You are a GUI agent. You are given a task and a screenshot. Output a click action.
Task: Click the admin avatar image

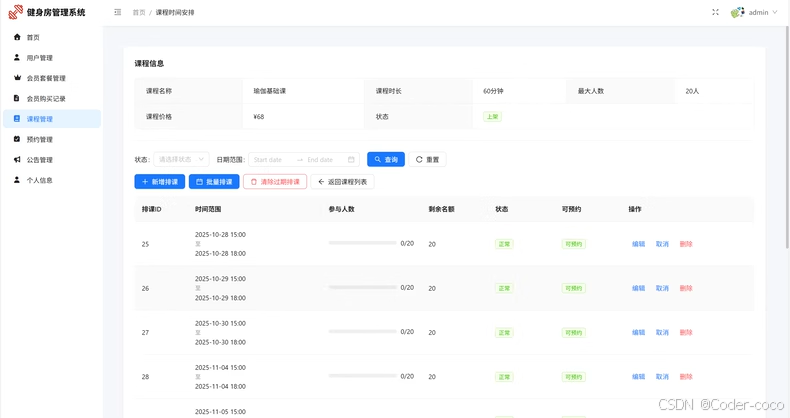pos(738,12)
